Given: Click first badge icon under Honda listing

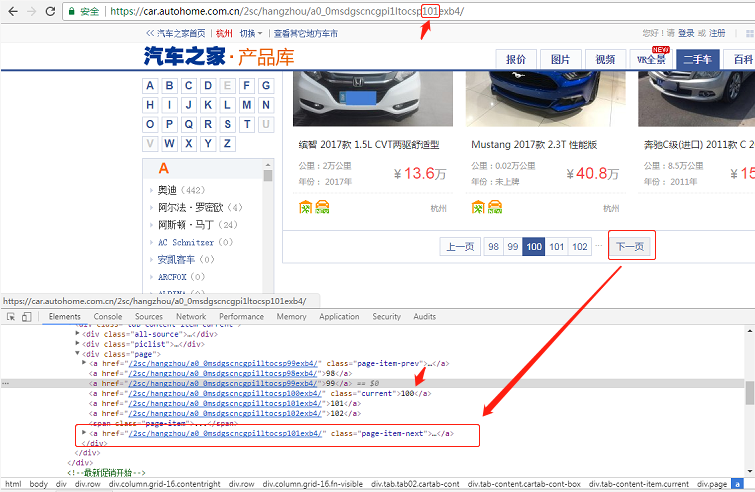Looking at the screenshot, I should click(x=305, y=208).
